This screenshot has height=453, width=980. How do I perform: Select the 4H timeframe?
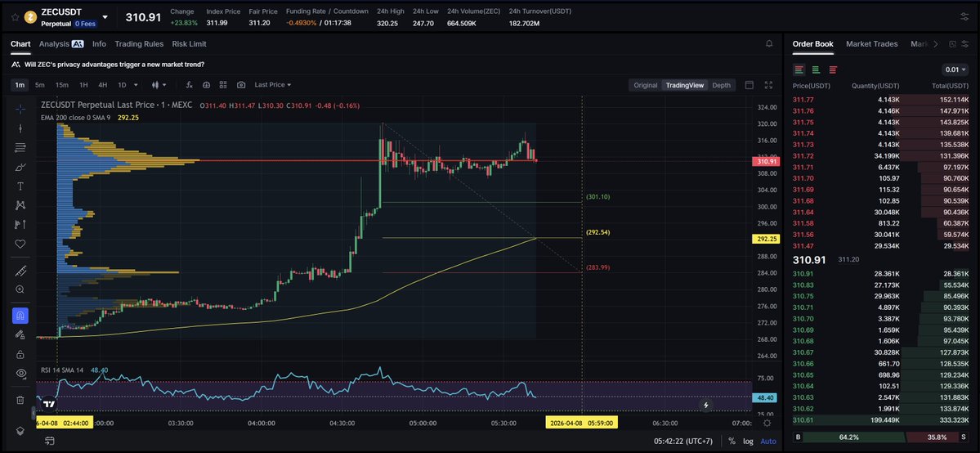[x=102, y=85]
